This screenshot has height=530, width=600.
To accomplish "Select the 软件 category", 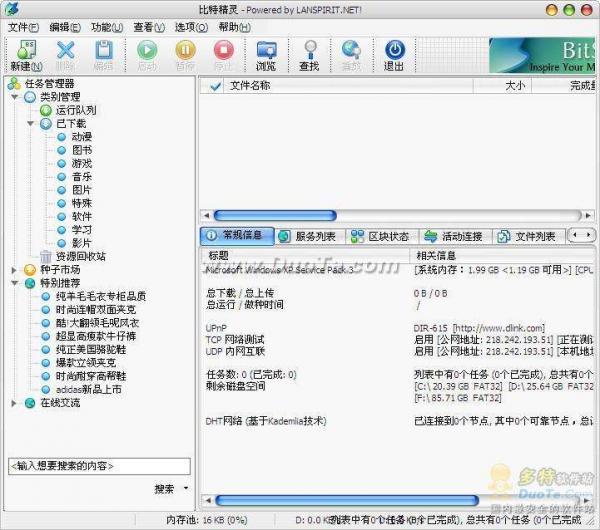I will [82, 217].
